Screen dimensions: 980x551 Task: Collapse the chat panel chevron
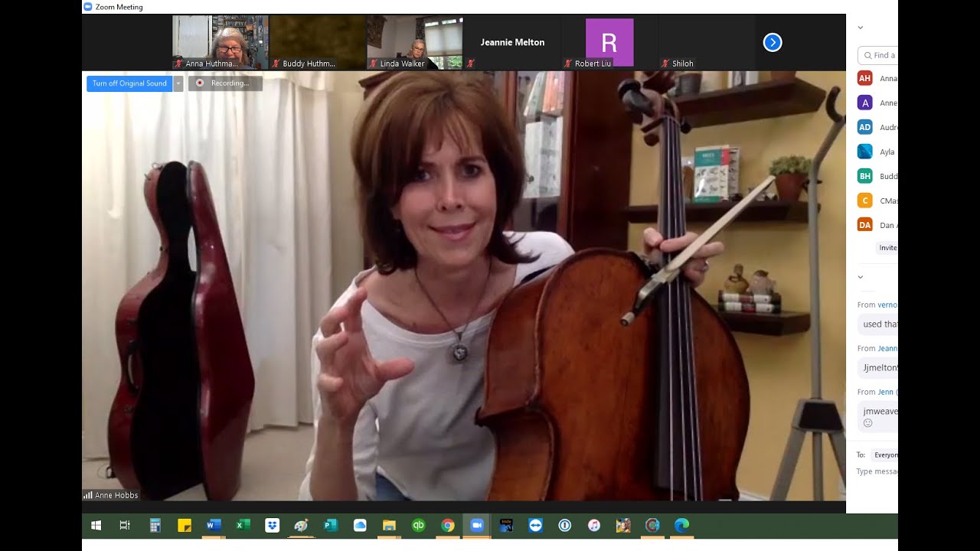(861, 277)
